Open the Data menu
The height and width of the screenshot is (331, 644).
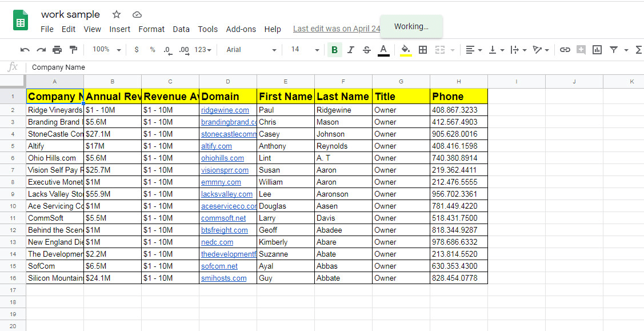[181, 29]
